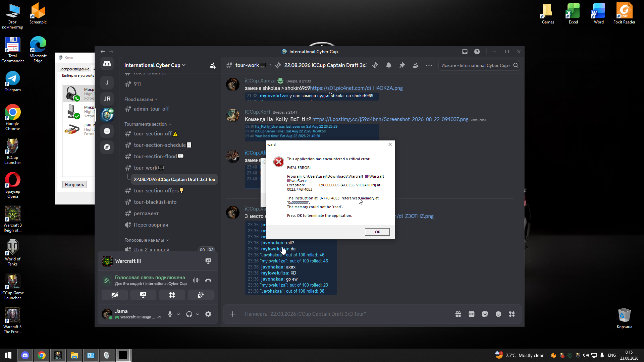The width and height of the screenshot is (644, 362).
Task: Collapse the Tournaments section category
Action: [148, 124]
